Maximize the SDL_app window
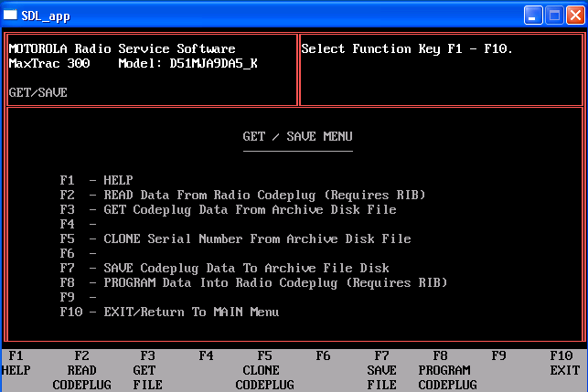This screenshot has height=392, width=588. [554, 16]
